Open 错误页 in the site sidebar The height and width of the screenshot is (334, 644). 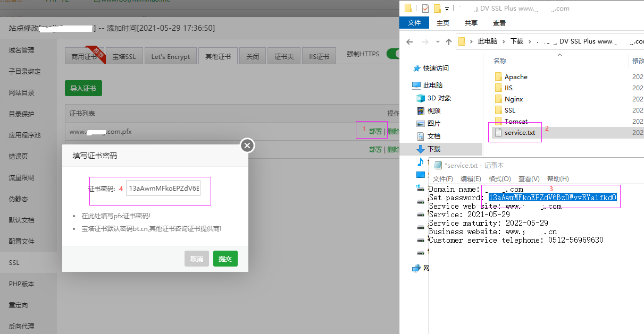coord(18,156)
